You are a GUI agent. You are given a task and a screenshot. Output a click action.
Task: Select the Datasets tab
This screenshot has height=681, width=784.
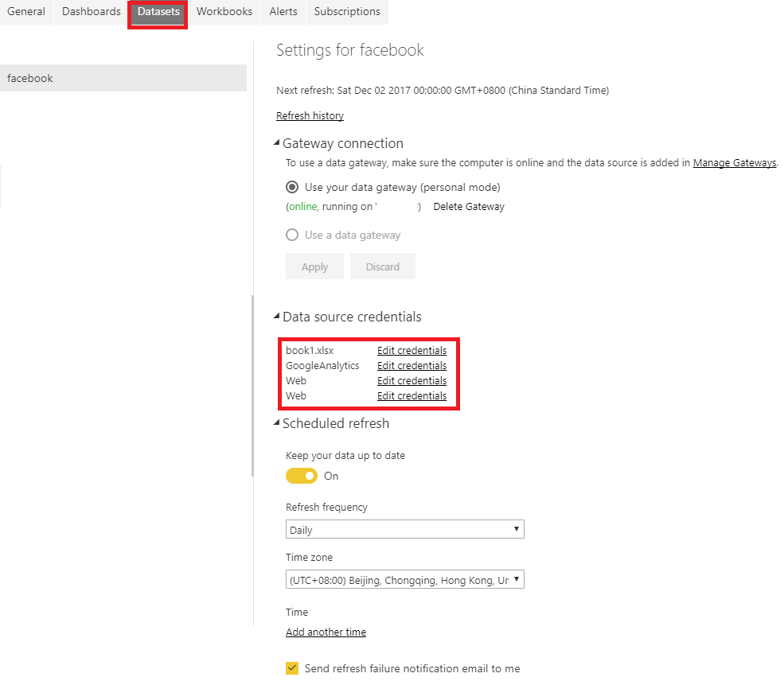pos(158,11)
